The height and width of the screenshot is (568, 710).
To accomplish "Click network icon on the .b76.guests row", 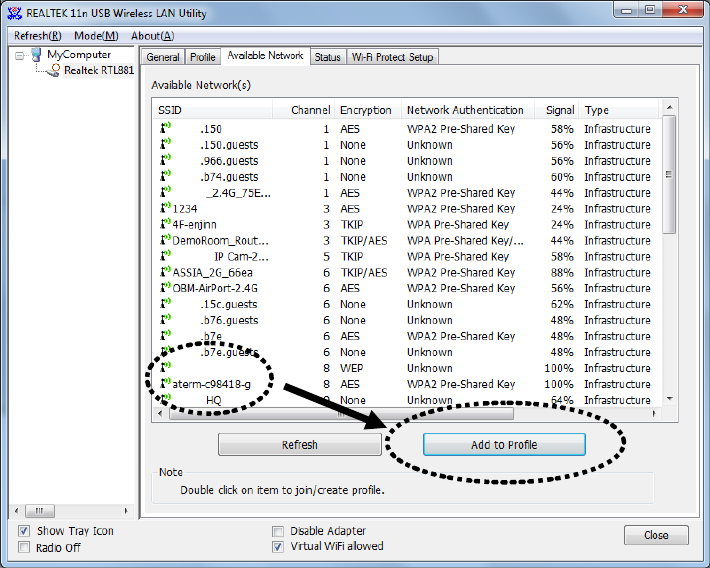I will point(166,319).
